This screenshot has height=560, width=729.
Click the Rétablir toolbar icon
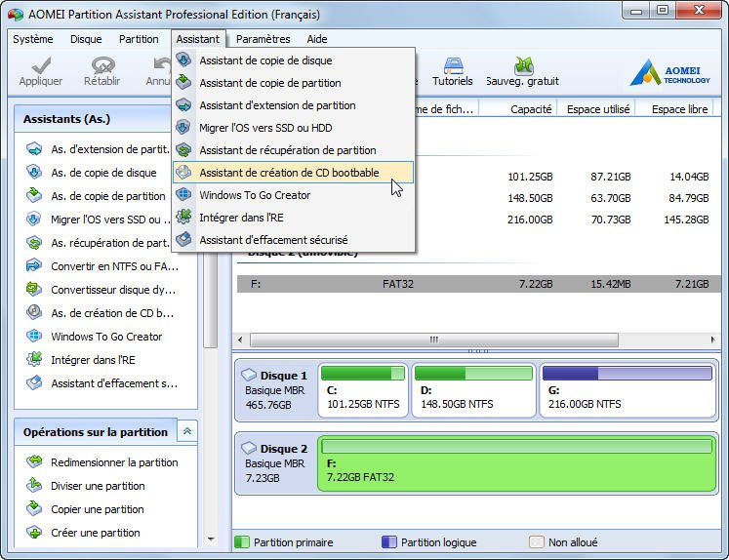[x=102, y=65]
